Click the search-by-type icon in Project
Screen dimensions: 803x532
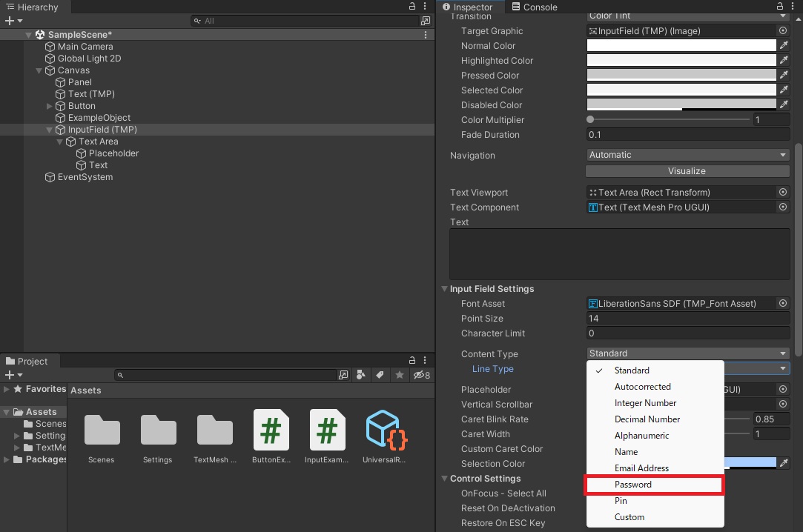pos(361,375)
